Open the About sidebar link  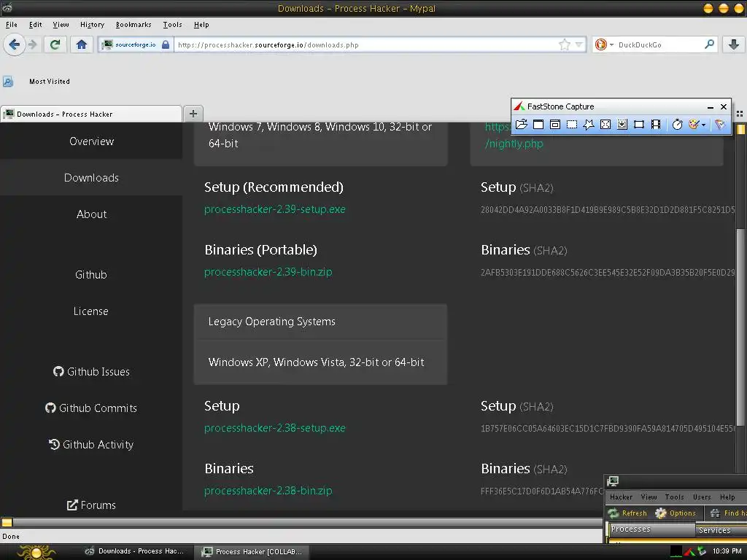pos(91,214)
